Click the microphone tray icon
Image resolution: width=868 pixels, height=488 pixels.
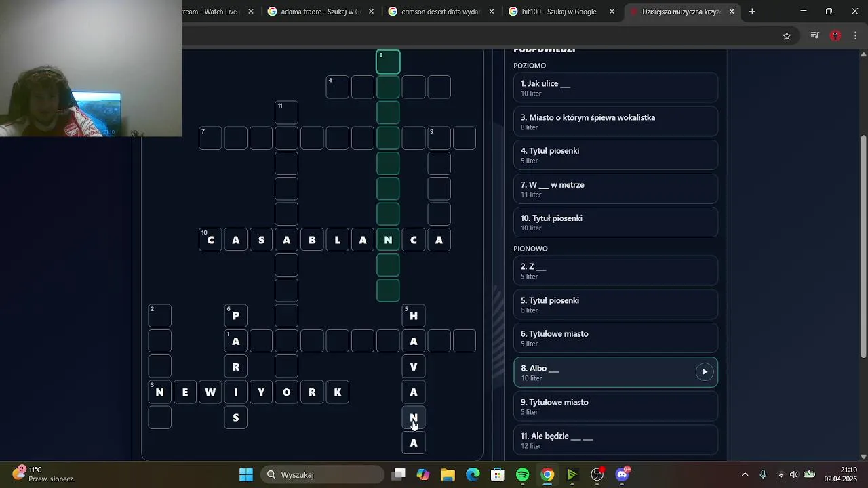pyautogui.click(x=763, y=474)
